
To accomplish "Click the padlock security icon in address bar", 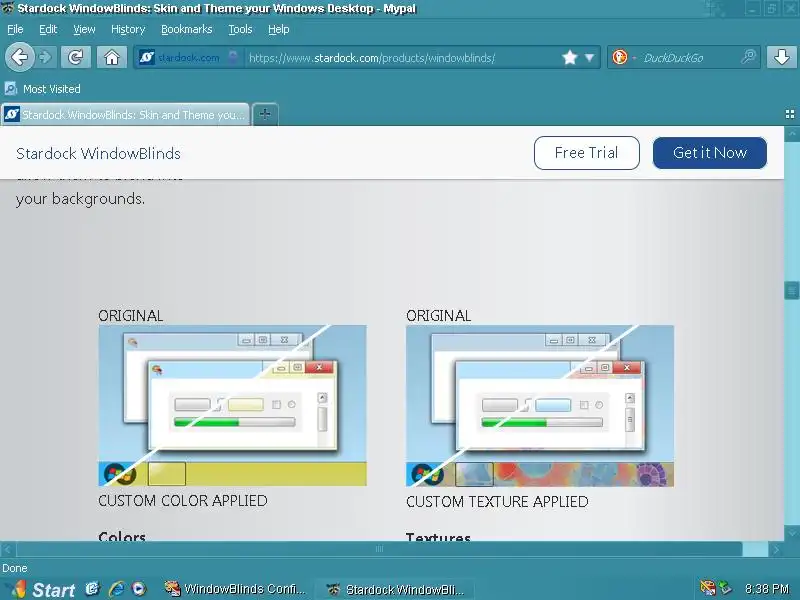I will tap(233, 57).
